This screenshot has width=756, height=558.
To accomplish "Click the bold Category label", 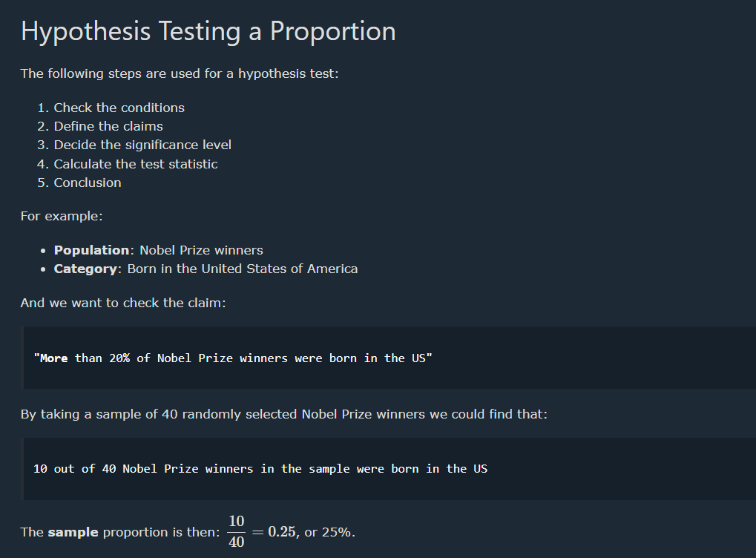I will pyautogui.click(x=85, y=269).
